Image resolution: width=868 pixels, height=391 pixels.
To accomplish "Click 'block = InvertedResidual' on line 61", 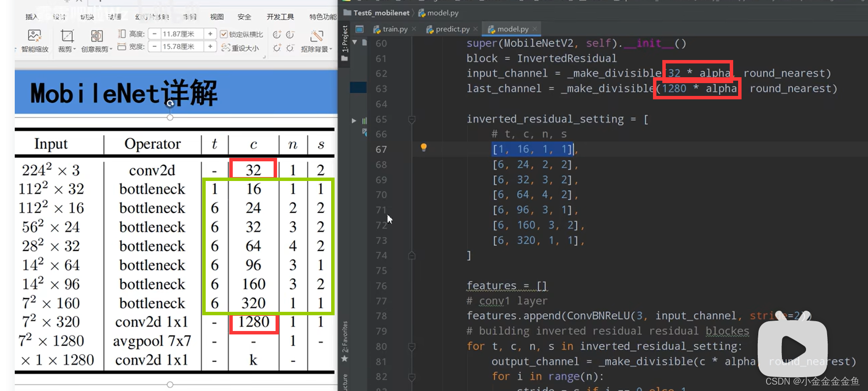I will 541,59.
